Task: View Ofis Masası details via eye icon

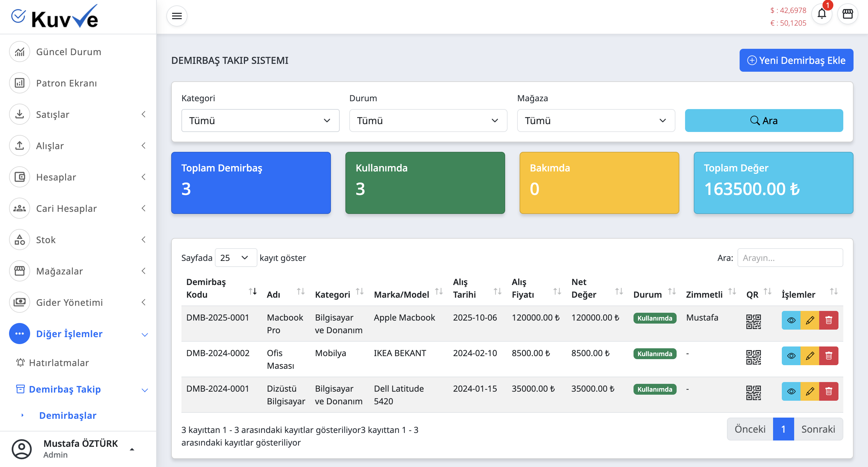Action: 791,356
